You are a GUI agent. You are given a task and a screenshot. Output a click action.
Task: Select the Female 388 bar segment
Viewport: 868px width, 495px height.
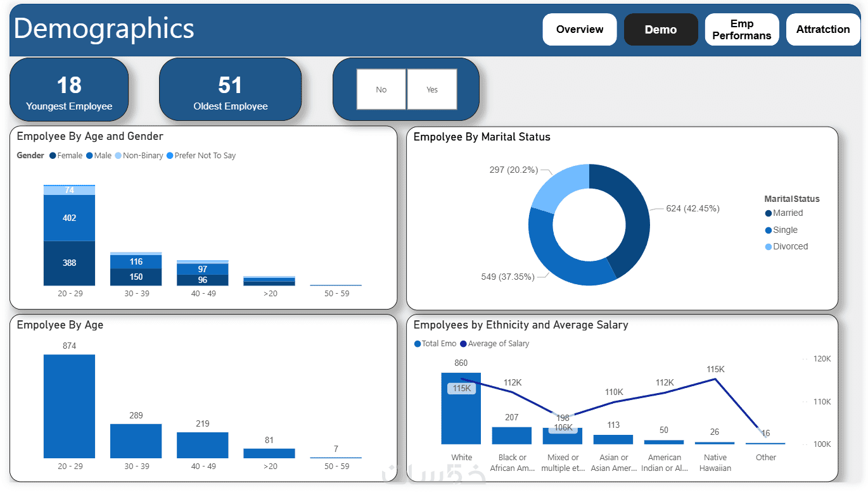click(69, 263)
